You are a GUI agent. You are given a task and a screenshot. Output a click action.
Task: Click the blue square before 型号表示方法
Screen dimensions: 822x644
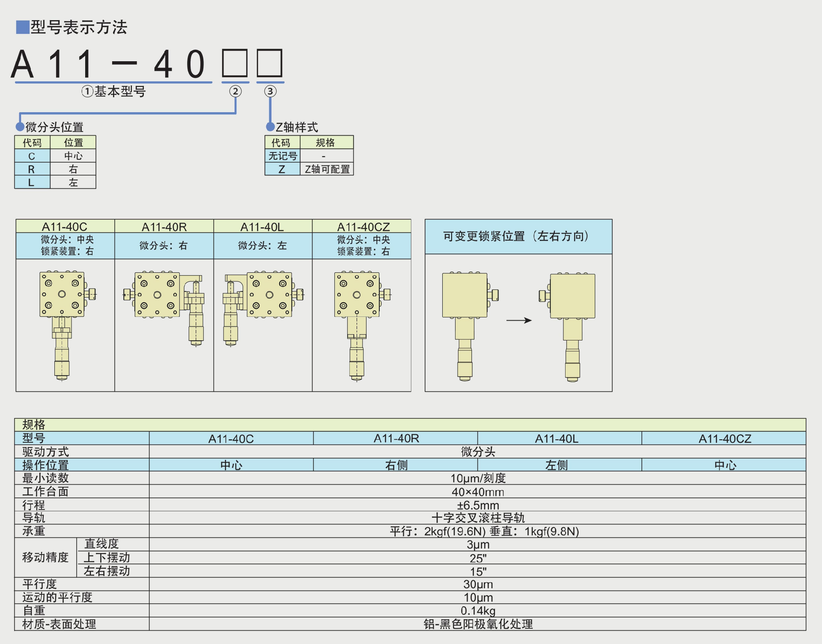click(22, 27)
